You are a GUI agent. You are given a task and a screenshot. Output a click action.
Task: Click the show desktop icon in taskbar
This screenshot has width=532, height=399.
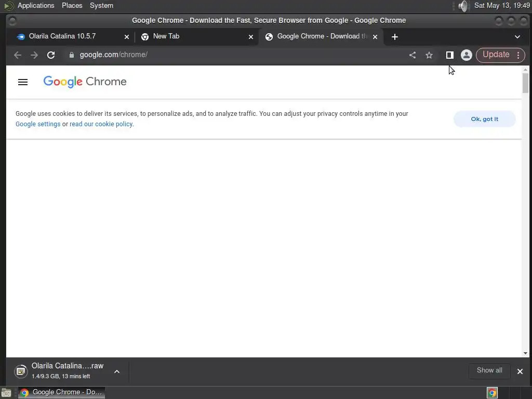pos(6,393)
